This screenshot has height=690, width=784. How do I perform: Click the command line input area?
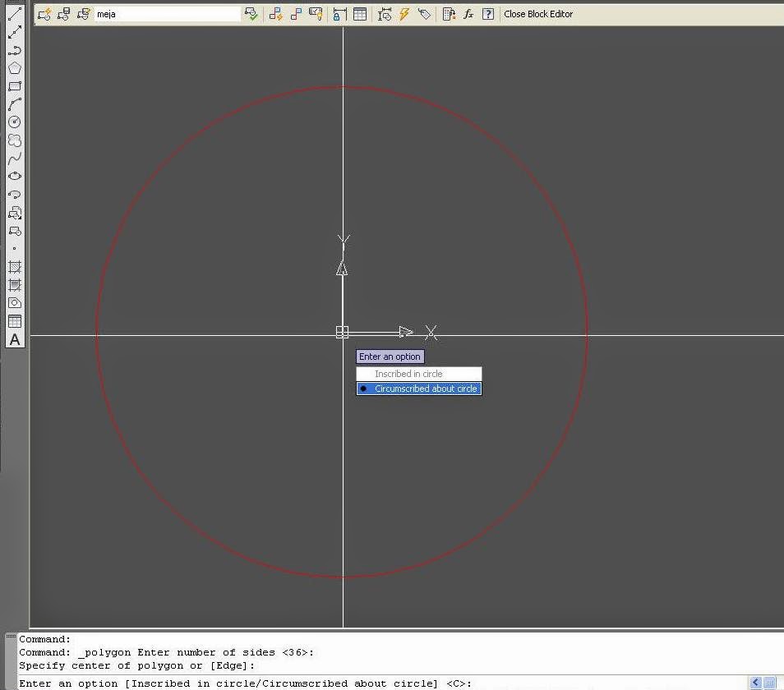[x=329, y=683]
